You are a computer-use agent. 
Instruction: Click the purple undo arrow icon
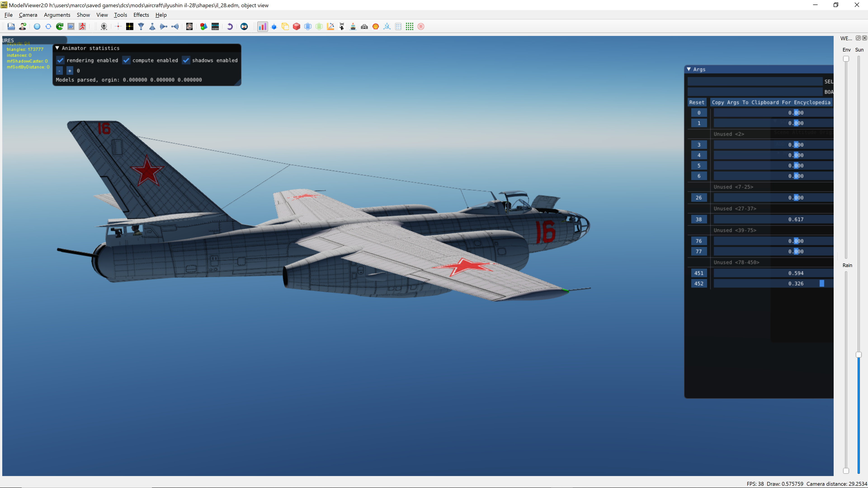tap(230, 27)
